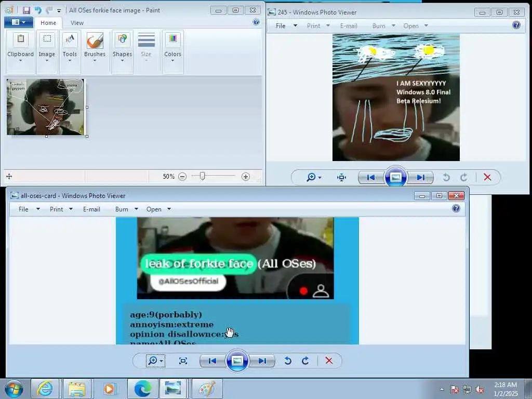This screenshot has height=399, width=532.
Task: Rotate counterclockwise in all-oses-card viewer
Action: point(288,361)
